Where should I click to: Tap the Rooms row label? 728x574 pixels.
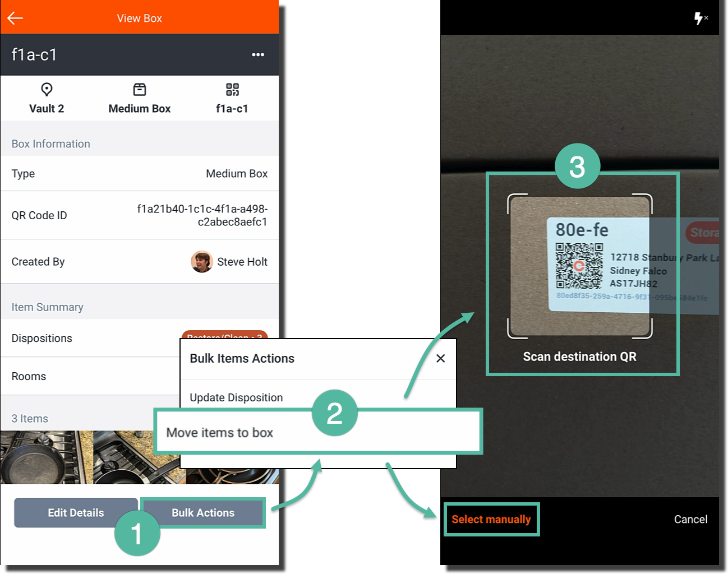click(29, 376)
